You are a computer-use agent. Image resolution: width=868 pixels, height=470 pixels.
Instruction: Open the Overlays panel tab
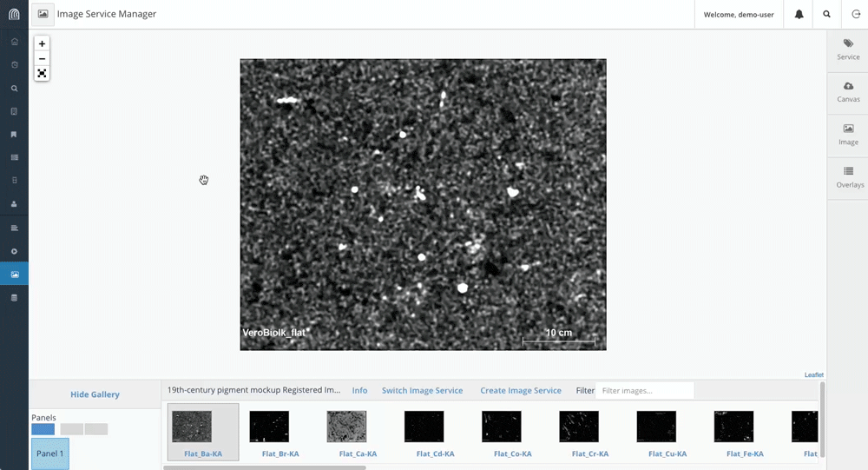tap(848, 178)
